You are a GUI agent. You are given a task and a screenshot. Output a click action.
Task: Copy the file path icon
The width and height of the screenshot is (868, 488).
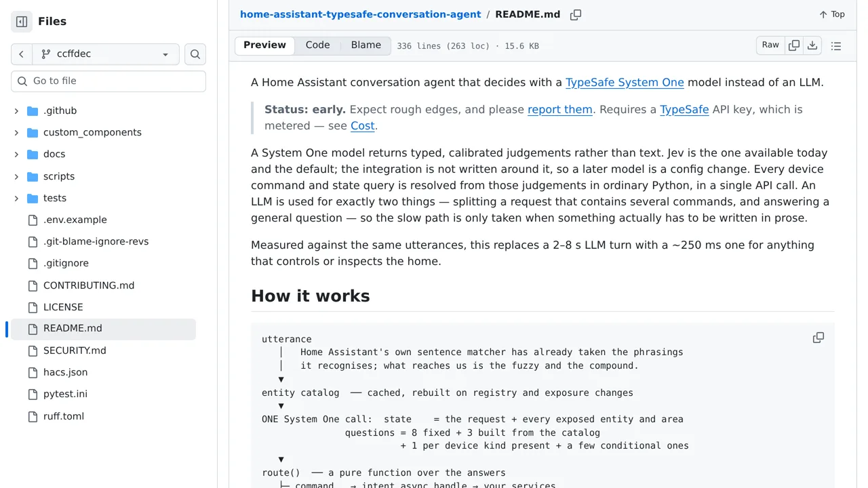[x=576, y=14]
